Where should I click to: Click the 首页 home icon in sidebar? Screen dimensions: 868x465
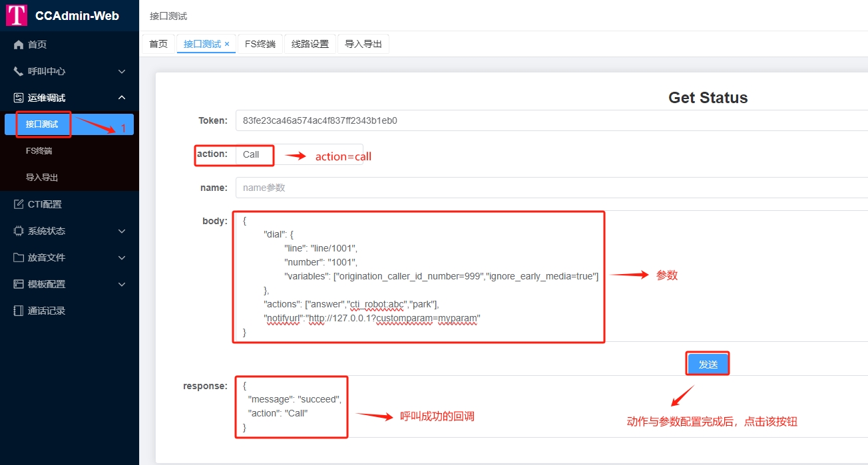coord(19,45)
